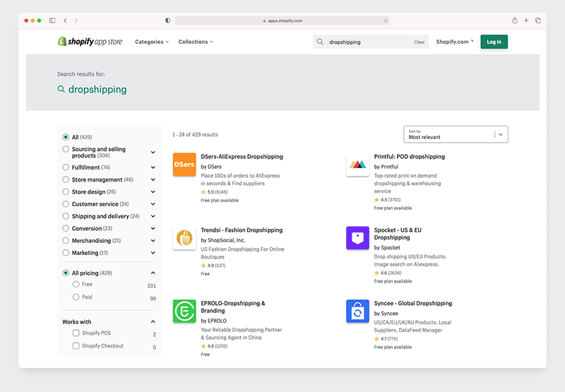The height and width of the screenshot is (392, 565).
Task: Check the Shopify Checkout checkbox
Action: (x=76, y=346)
